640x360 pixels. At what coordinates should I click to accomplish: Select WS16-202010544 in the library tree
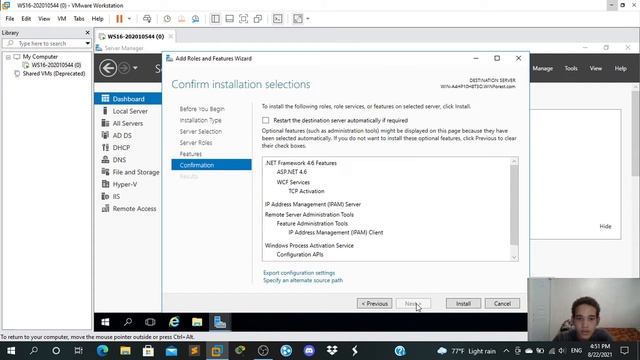pos(52,65)
